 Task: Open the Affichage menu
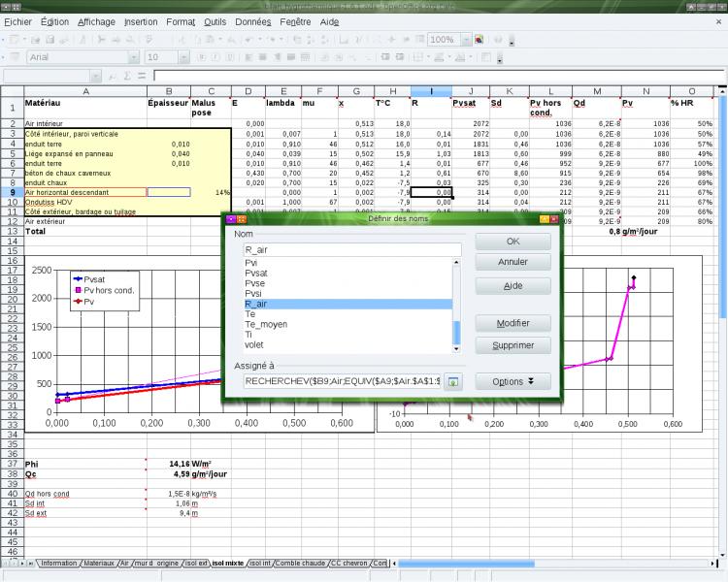coord(96,21)
